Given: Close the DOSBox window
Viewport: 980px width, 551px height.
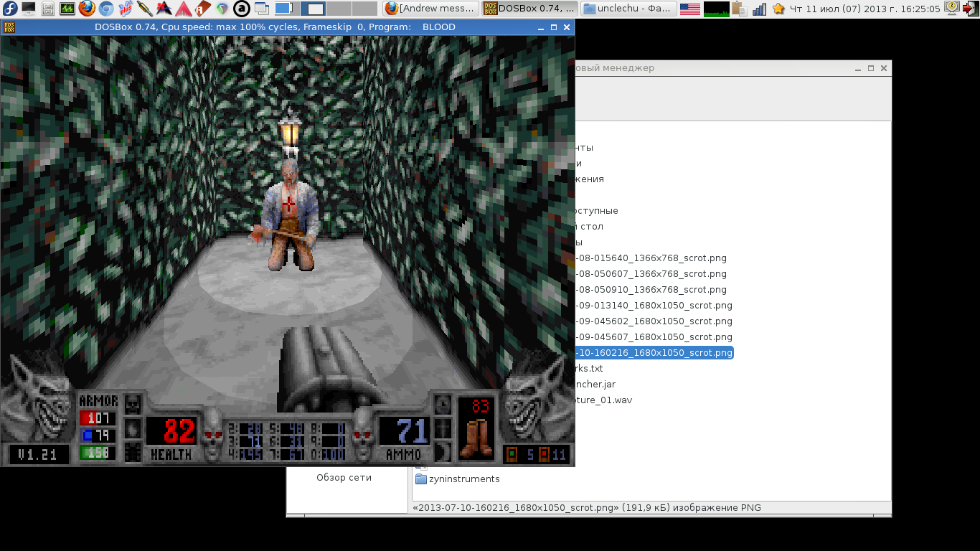Looking at the screenshot, I should coord(567,27).
